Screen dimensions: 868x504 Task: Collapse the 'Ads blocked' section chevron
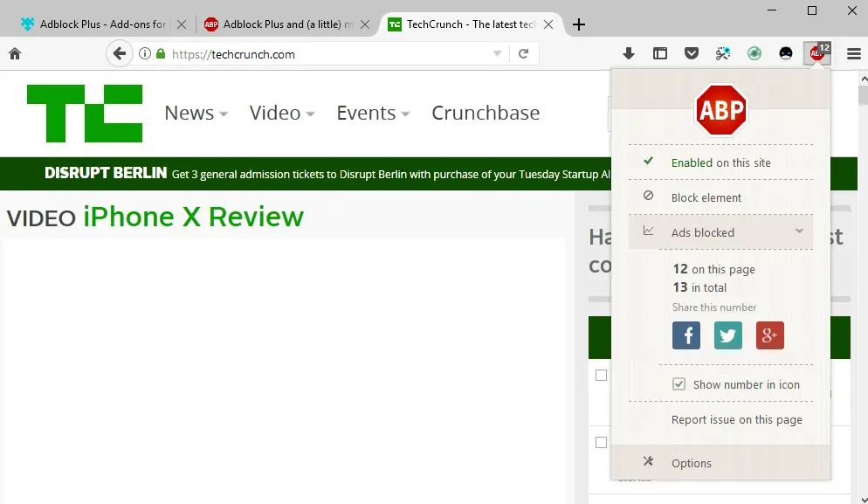pos(799,231)
